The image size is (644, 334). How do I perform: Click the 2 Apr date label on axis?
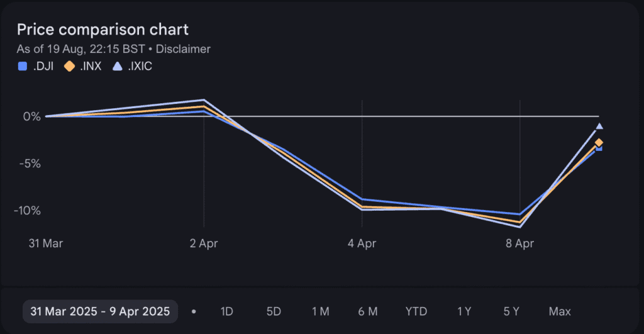203,243
